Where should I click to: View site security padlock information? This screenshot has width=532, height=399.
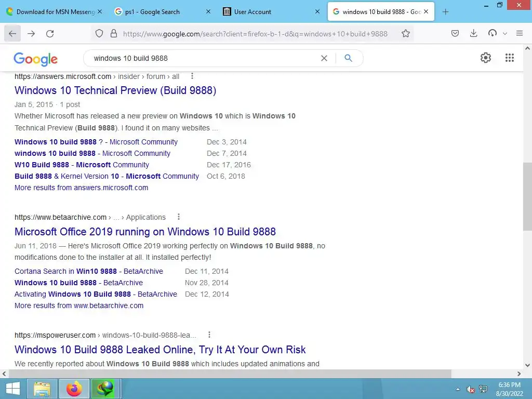[114, 33]
